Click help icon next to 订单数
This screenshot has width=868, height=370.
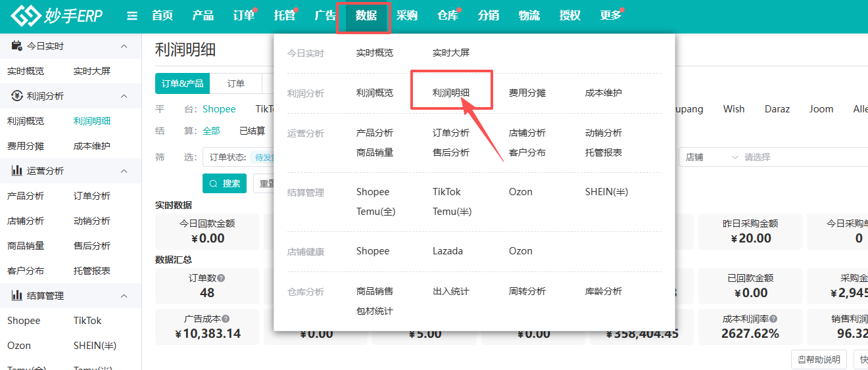pos(221,278)
